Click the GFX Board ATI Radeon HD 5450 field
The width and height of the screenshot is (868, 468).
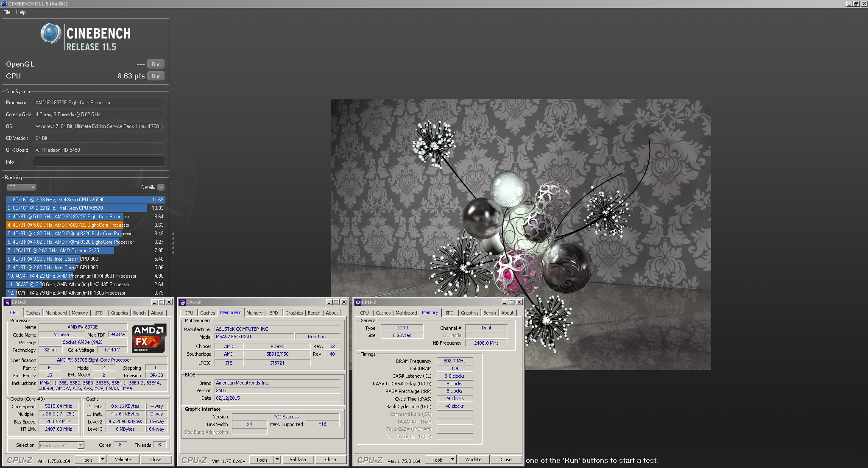click(x=99, y=150)
